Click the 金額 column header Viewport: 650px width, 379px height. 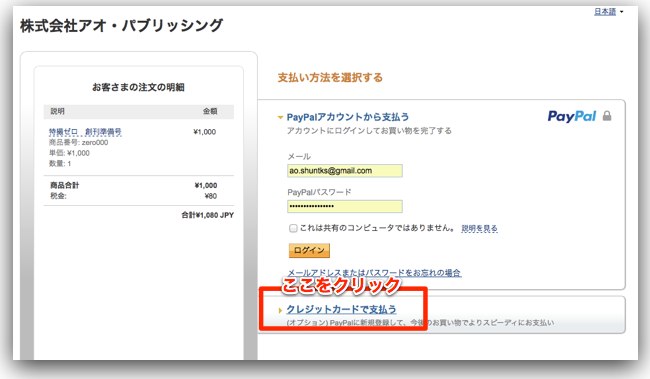[210, 111]
